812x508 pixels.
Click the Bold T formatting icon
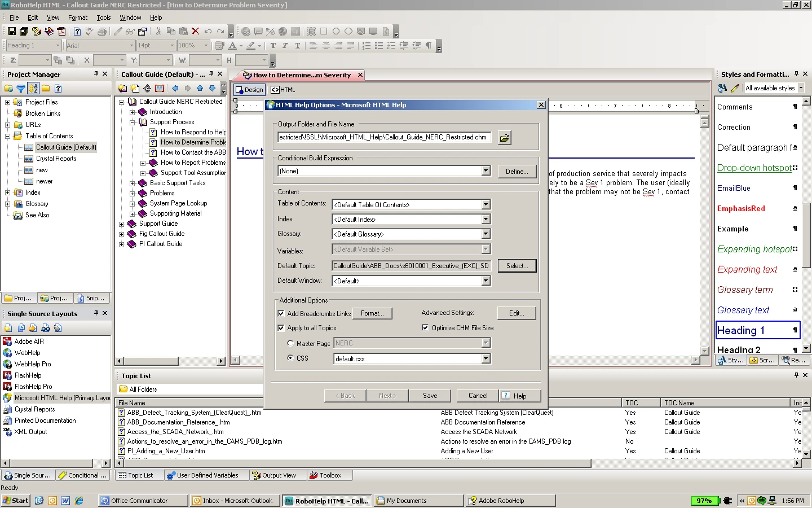[273, 46]
